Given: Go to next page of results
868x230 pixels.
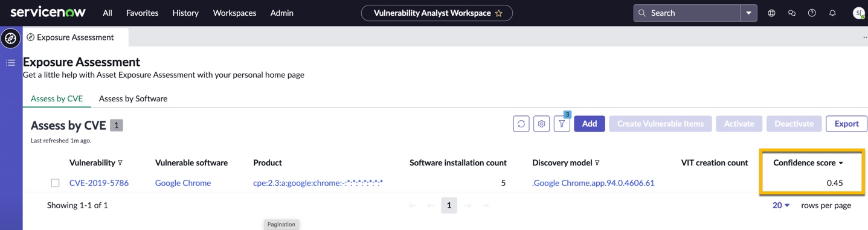Looking at the screenshot, I should click(x=468, y=206).
